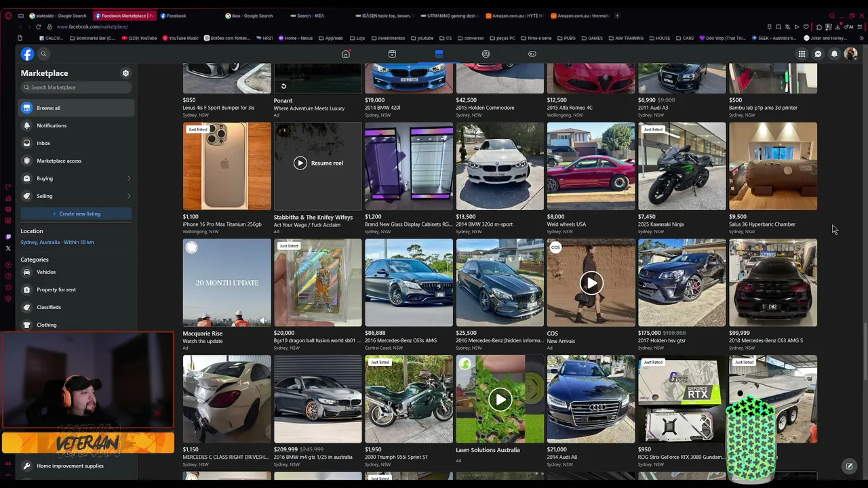Switch to Amazon HYTE tab

point(515,16)
